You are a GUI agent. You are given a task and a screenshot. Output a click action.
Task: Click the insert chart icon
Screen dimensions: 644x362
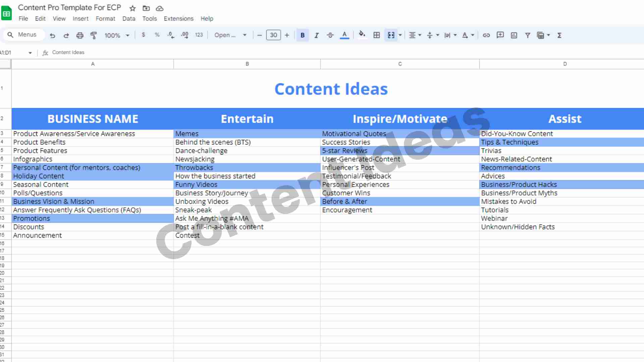[x=514, y=35]
